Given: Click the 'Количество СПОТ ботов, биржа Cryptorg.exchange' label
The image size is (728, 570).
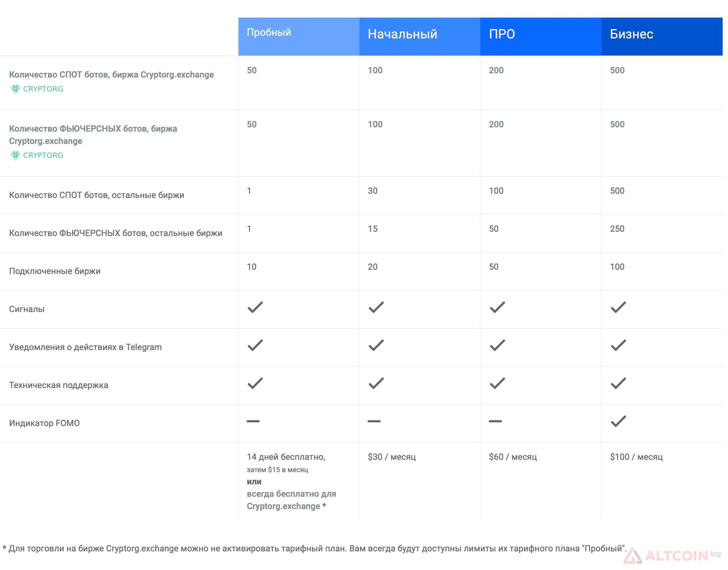Looking at the screenshot, I should 111,74.
